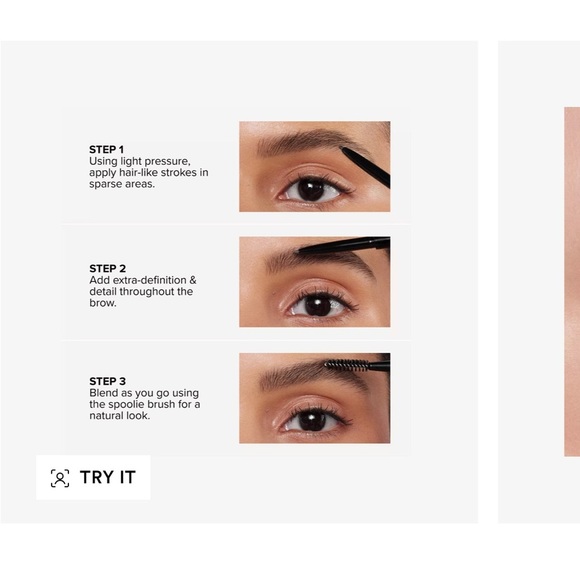Viewport: 580px width, 580px height.
Task: Click the eye pupil in Step 1 photo
Action: coord(311,190)
